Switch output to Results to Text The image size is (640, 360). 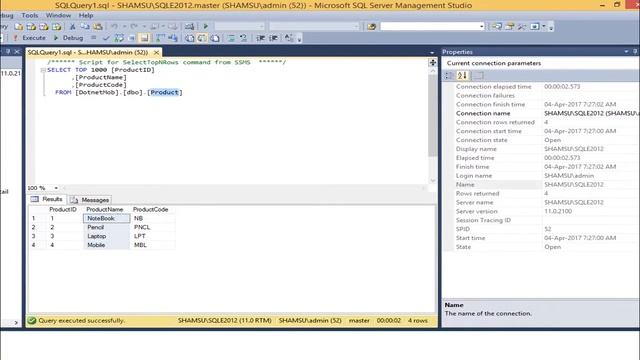[190, 38]
